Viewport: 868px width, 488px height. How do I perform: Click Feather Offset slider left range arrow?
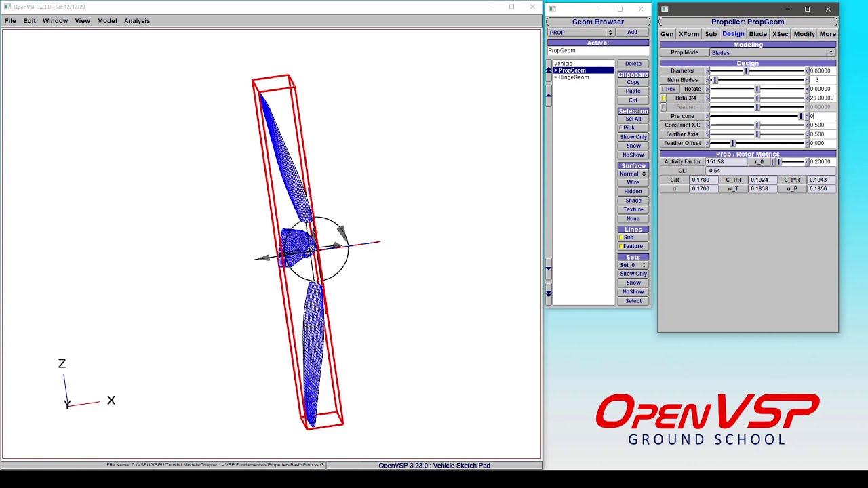(707, 143)
